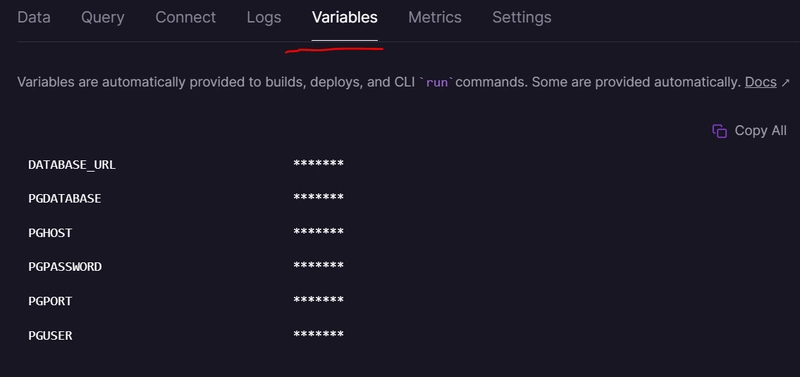Click the Copy All icon

coord(719,131)
